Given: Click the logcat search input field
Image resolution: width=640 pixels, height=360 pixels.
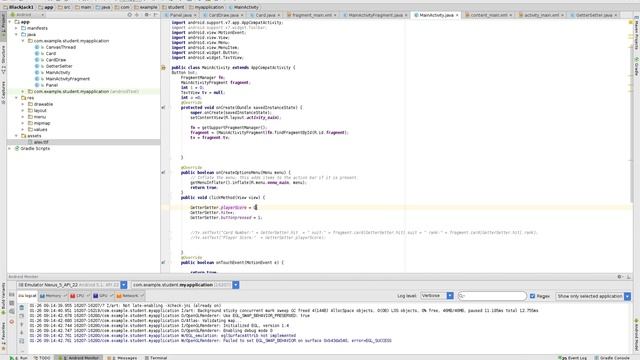Looking at the screenshot, I should click(492, 296).
